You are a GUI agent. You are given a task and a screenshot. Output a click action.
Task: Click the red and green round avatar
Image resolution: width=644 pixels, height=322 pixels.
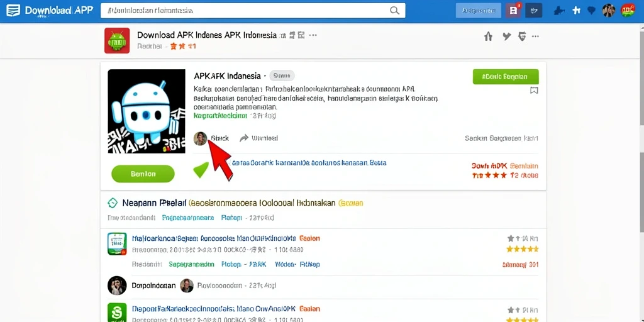(628, 10)
